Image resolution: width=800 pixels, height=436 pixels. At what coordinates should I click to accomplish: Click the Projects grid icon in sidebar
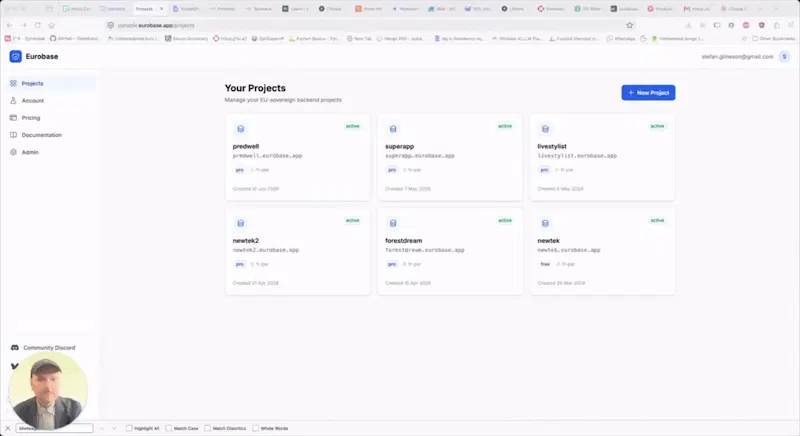click(x=13, y=83)
